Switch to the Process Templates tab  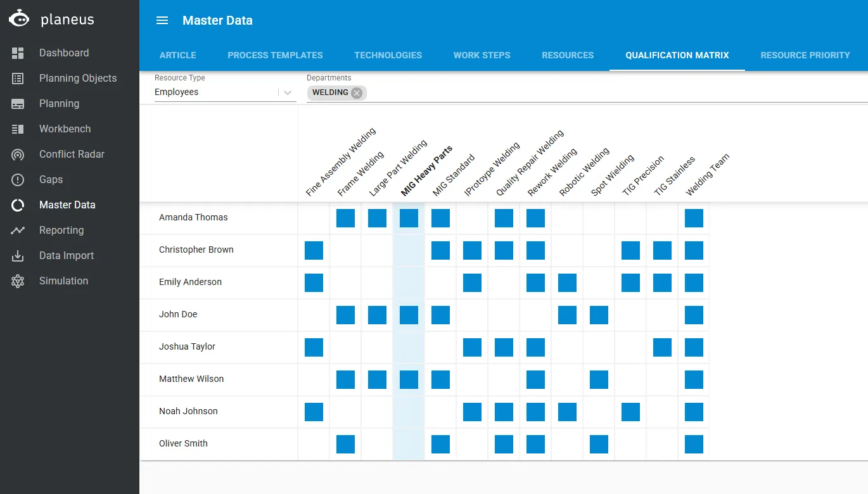coord(275,55)
